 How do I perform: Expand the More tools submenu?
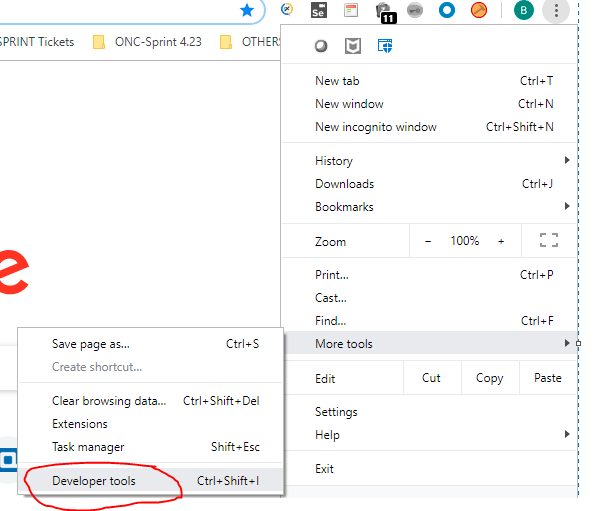[430, 343]
